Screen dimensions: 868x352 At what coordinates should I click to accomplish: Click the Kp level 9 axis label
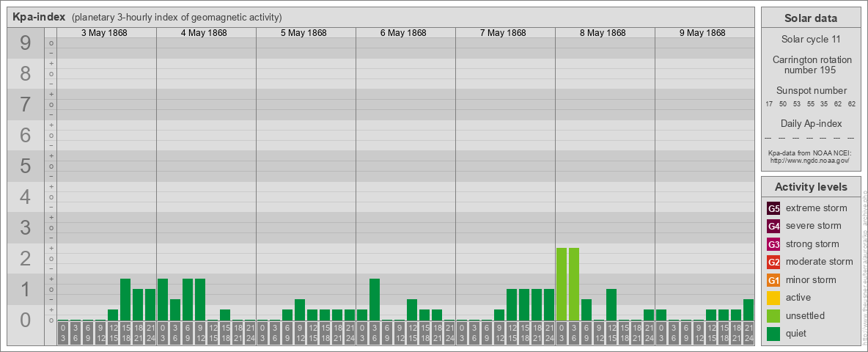tap(26, 44)
